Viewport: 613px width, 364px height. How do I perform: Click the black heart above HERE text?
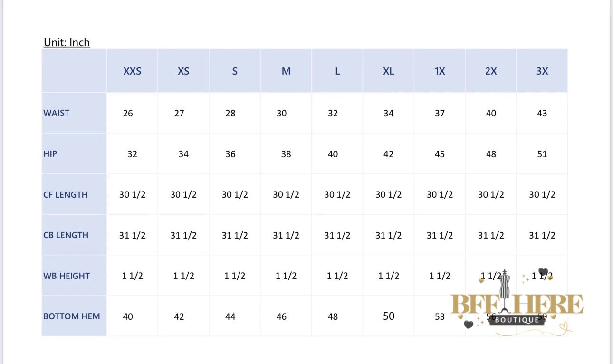coord(543,272)
